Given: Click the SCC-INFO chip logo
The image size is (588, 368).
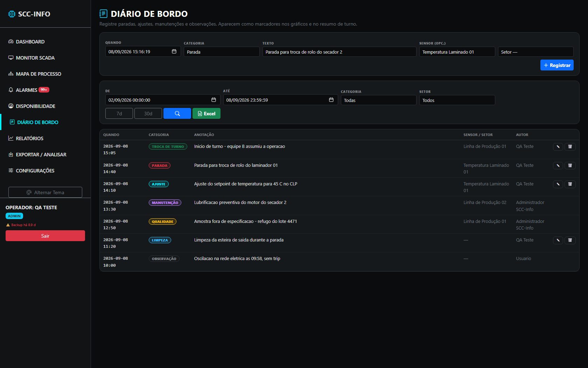Looking at the screenshot, I should pos(12,14).
